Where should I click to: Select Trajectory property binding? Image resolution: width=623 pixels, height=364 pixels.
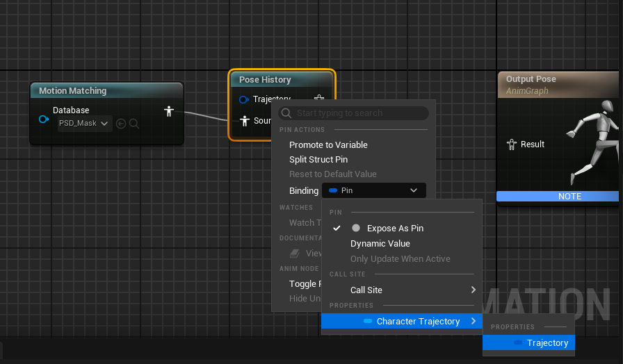[x=529, y=342]
